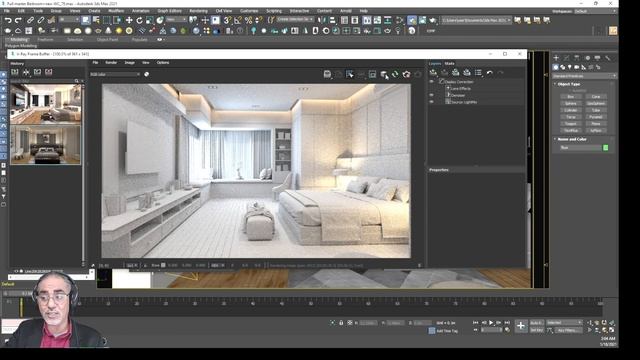This screenshot has height=360, width=640.
Task: Click the selection lock padlock icon
Action: [341, 323]
